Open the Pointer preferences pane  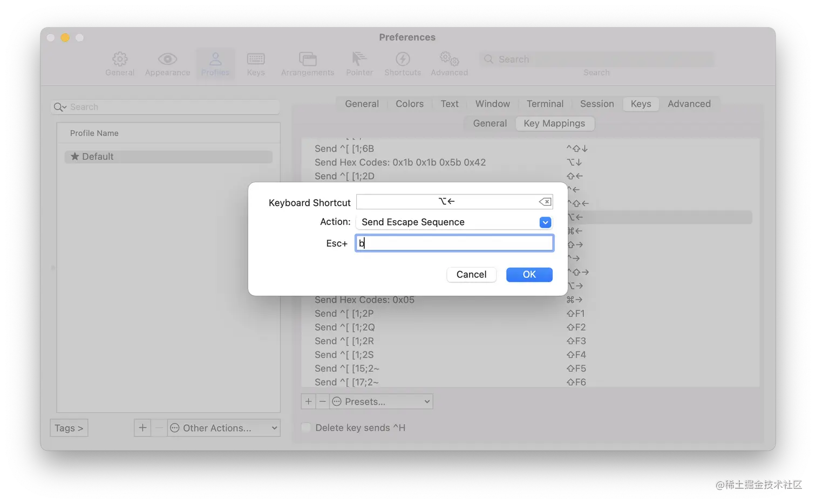[x=359, y=64]
